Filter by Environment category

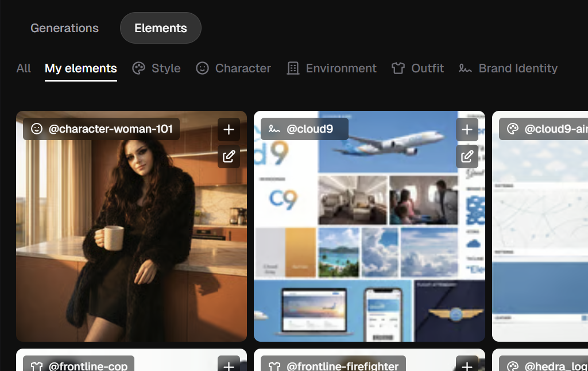point(331,68)
